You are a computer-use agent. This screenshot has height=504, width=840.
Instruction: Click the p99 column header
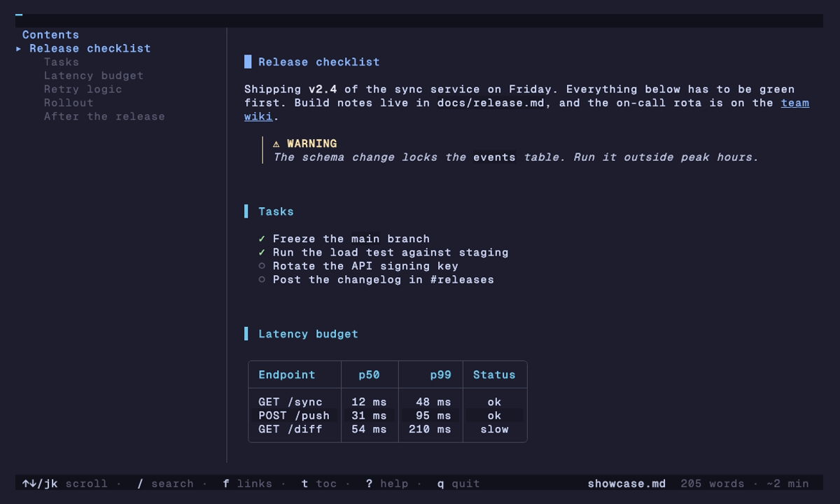click(x=440, y=374)
